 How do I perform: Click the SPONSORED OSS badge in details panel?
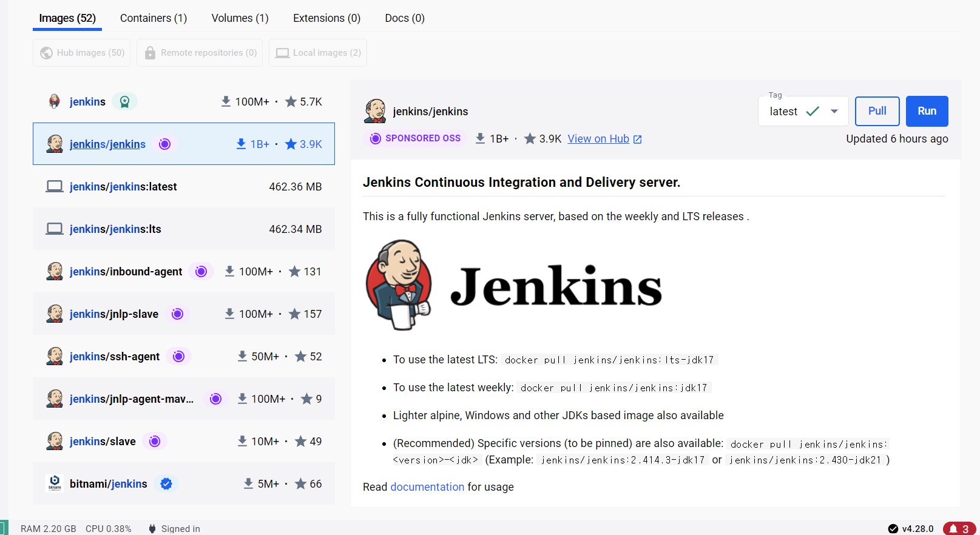click(x=416, y=138)
